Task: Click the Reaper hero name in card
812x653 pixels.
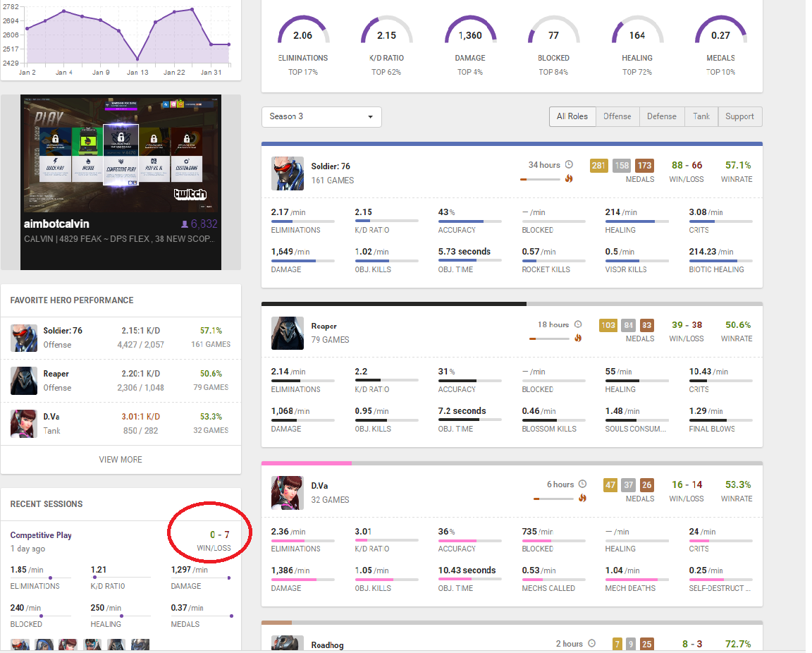Action: [324, 326]
